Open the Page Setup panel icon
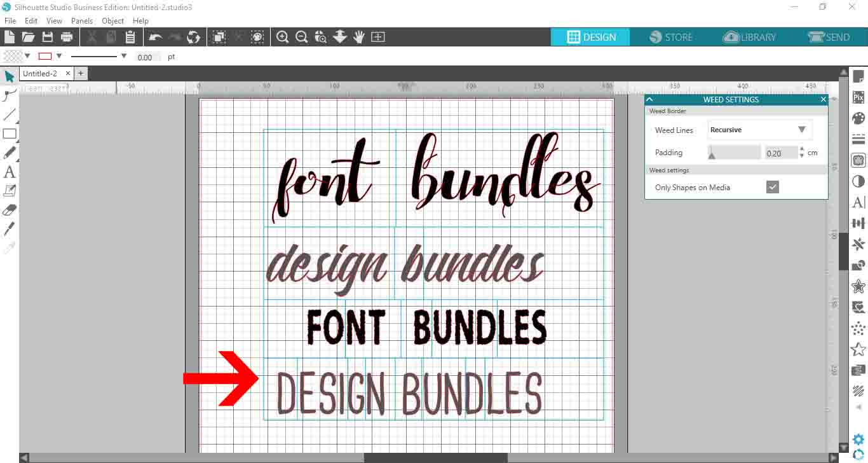Image resolution: width=868 pixels, height=463 pixels. click(858, 76)
